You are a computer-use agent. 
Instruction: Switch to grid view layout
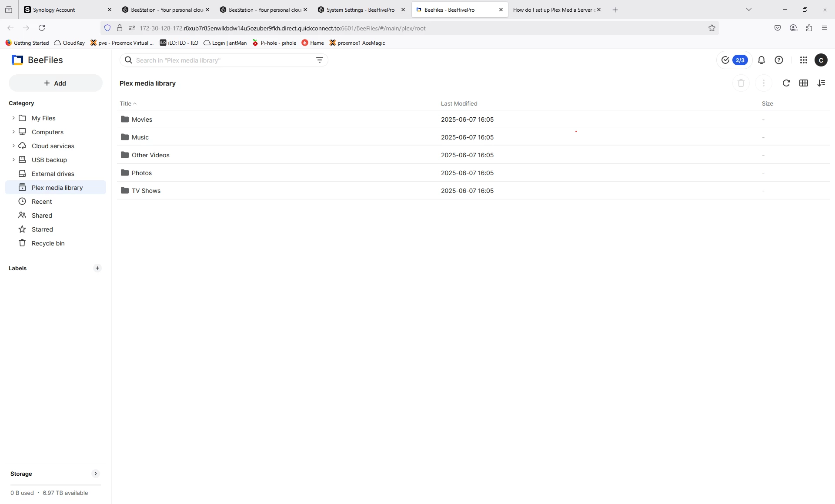point(804,83)
